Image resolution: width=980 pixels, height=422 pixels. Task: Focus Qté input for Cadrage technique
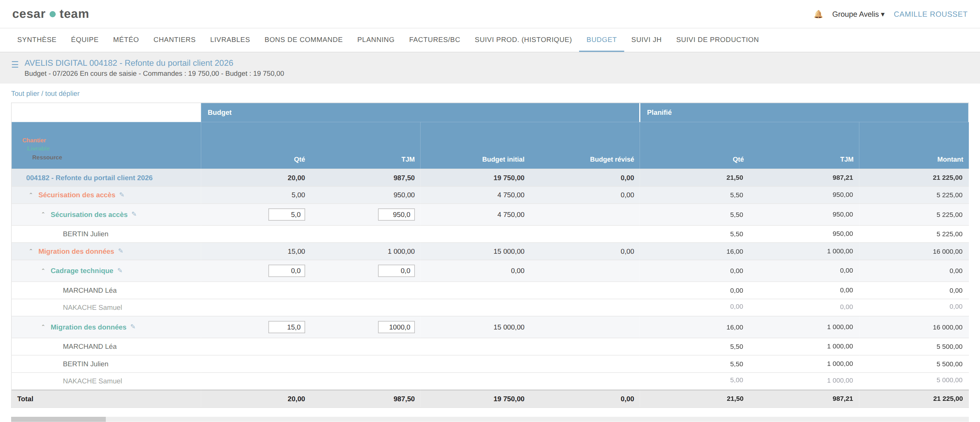[x=287, y=271]
